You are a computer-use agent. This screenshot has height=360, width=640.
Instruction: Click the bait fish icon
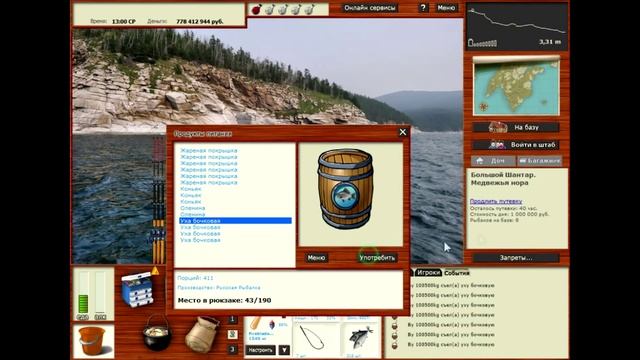(x=361, y=337)
